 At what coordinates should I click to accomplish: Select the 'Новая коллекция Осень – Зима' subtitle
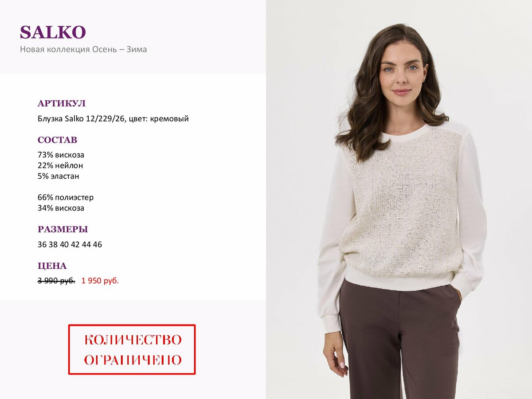tap(83, 49)
